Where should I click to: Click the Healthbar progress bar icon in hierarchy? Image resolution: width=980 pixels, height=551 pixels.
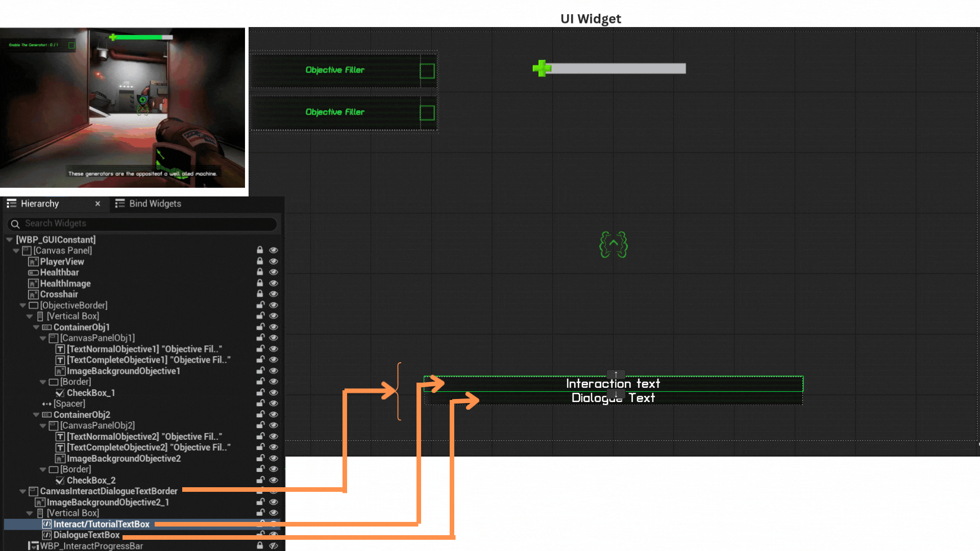33,272
